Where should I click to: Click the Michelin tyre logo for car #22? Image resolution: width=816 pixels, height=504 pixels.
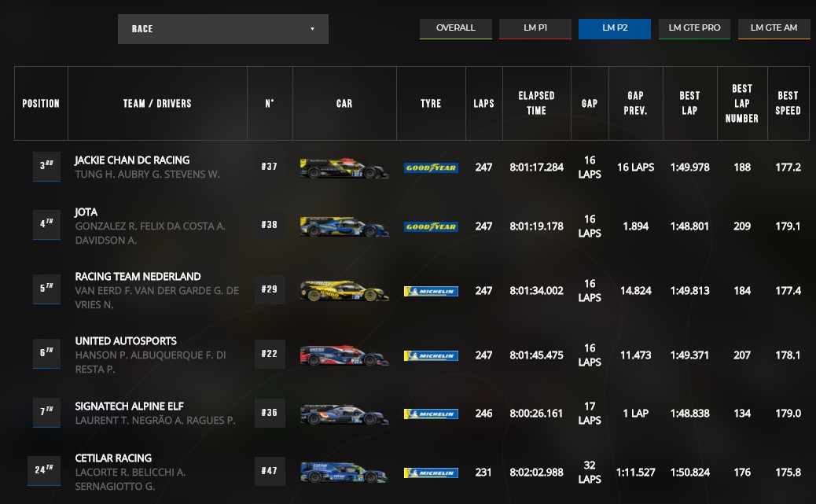point(431,355)
